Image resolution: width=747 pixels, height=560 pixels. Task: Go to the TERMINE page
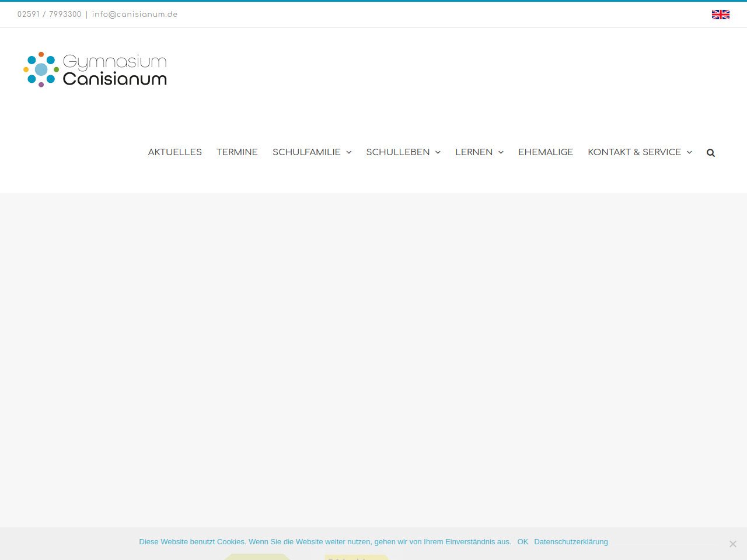(237, 152)
